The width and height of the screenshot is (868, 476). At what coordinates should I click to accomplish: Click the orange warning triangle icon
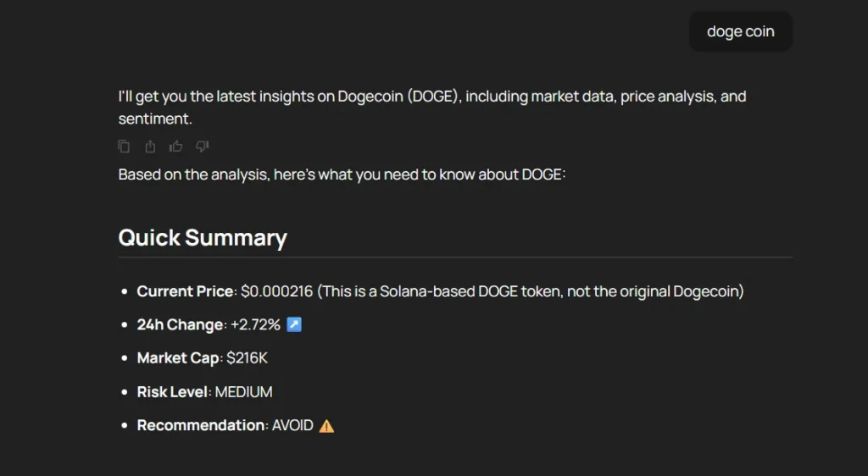pyautogui.click(x=326, y=426)
